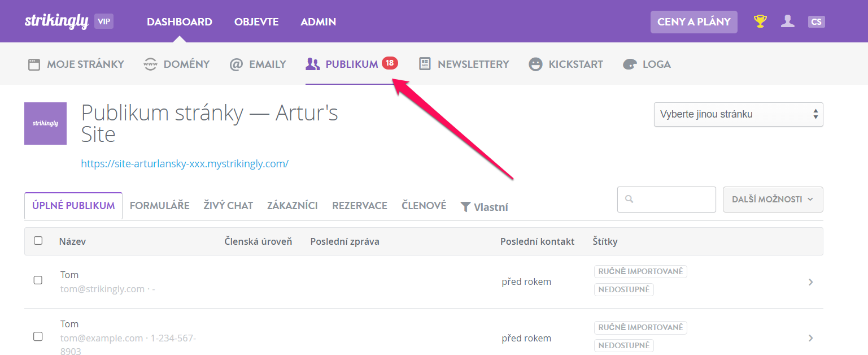Open the Vyberte jinou stránku dropdown
Viewport: 868px width, 355px height.
pyautogui.click(x=738, y=114)
